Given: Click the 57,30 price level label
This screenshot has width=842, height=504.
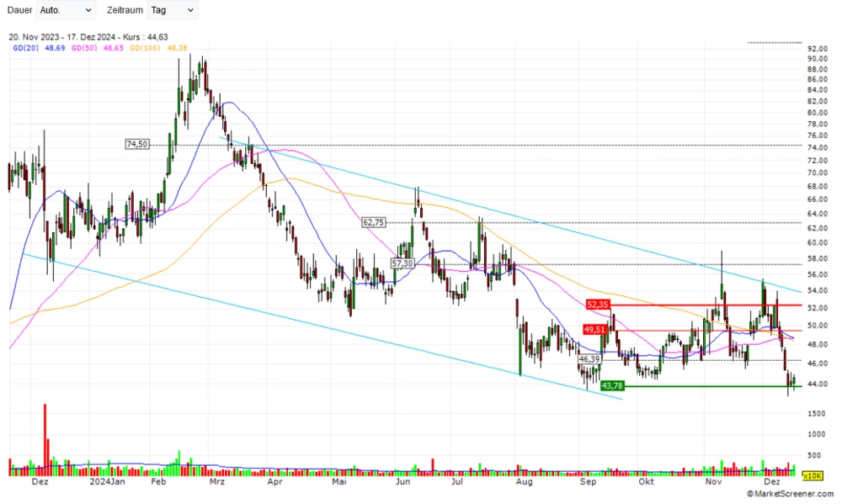Looking at the screenshot, I should (x=402, y=263).
